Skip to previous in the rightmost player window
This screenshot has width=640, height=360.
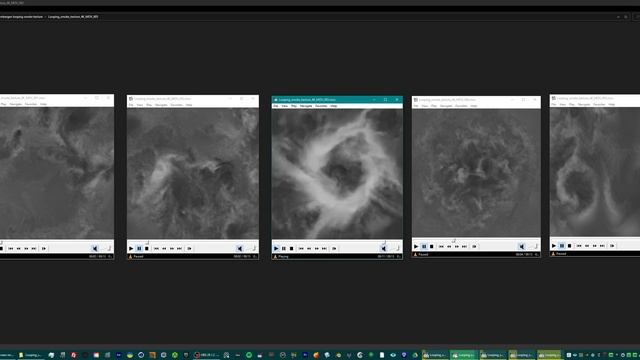[x=579, y=246]
